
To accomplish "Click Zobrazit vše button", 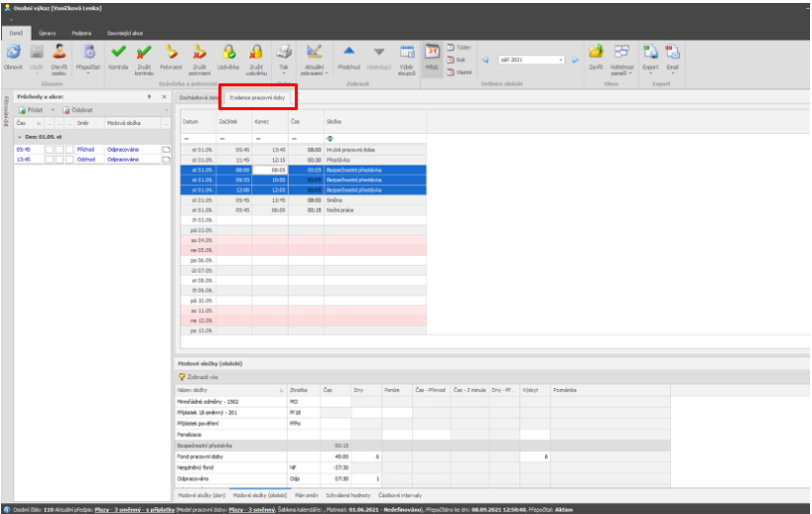I will 198,377.
